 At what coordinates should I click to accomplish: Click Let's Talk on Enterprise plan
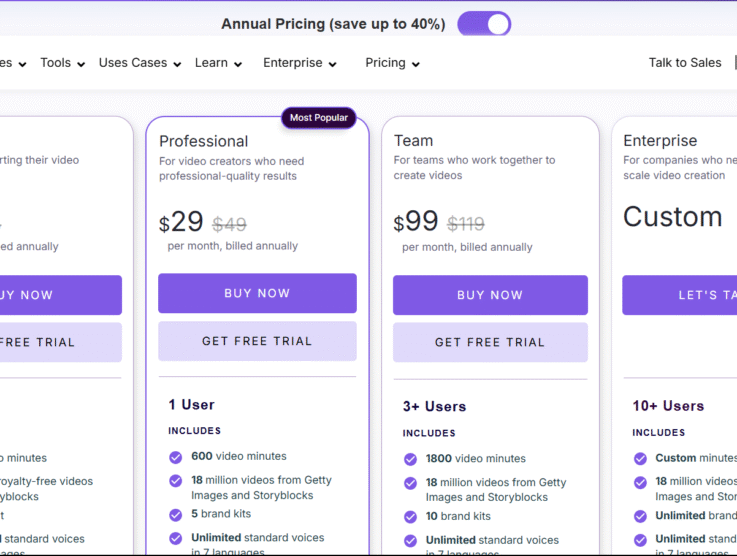pyautogui.click(x=680, y=295)
